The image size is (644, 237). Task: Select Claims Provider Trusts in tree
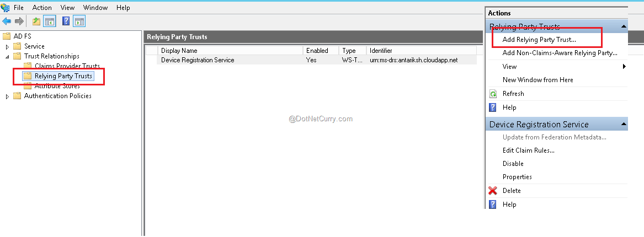(67, 66)
